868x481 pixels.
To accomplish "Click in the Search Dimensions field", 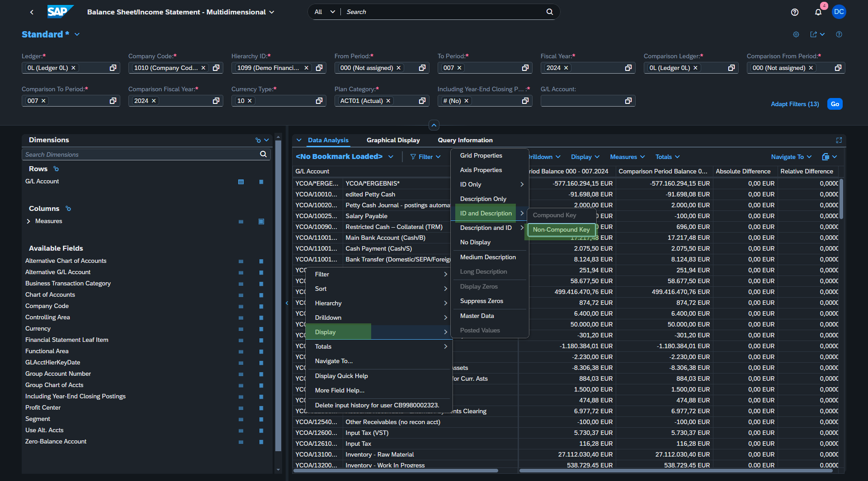I will pyautogui.click(x=140, y=154).
